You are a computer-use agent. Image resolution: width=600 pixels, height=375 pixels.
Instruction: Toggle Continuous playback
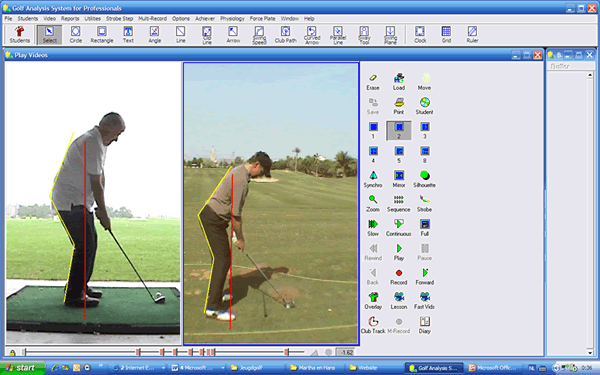399,228
